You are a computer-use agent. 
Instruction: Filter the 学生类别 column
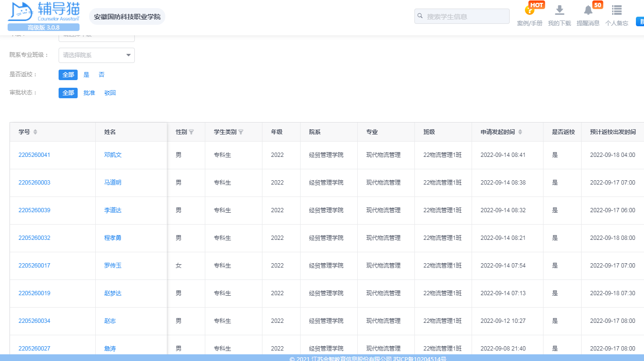coord(241,132)
